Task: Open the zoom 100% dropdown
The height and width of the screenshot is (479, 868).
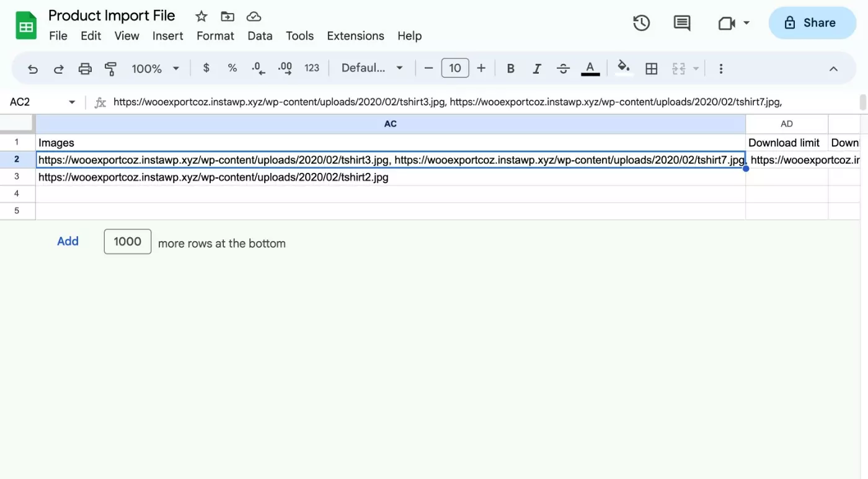Action: click(x=155, y=69)
